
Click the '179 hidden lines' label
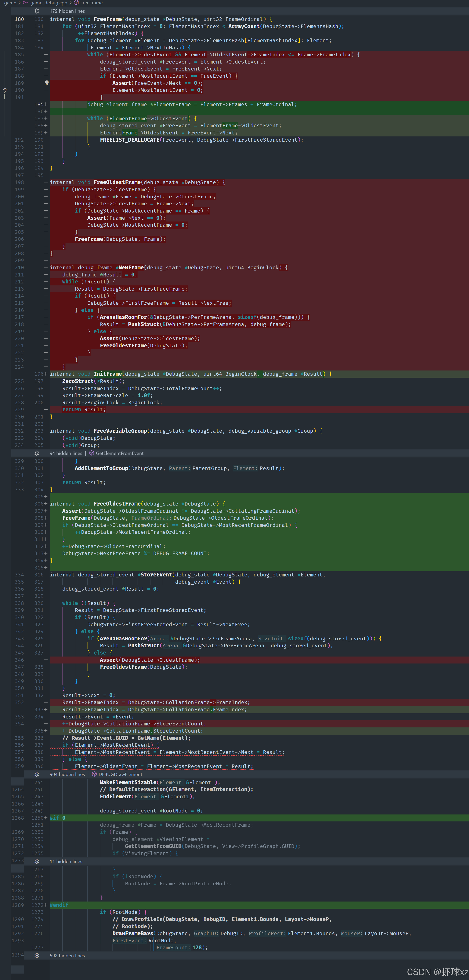tap(67, 11)
